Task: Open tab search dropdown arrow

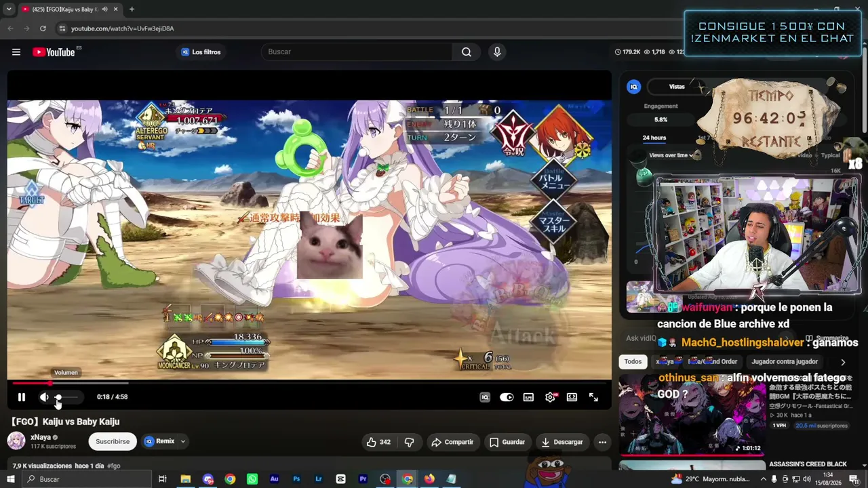Action: click(x=9, y=9)
